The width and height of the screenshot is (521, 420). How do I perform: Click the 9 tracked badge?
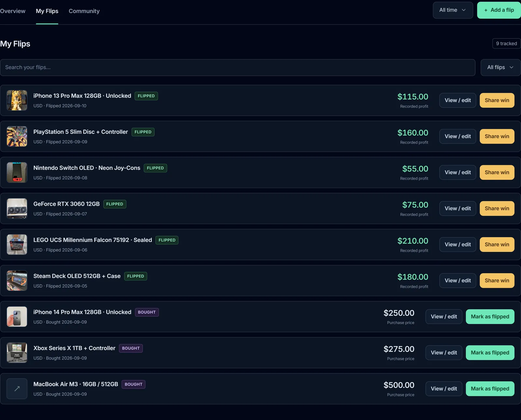click(506, 44)
